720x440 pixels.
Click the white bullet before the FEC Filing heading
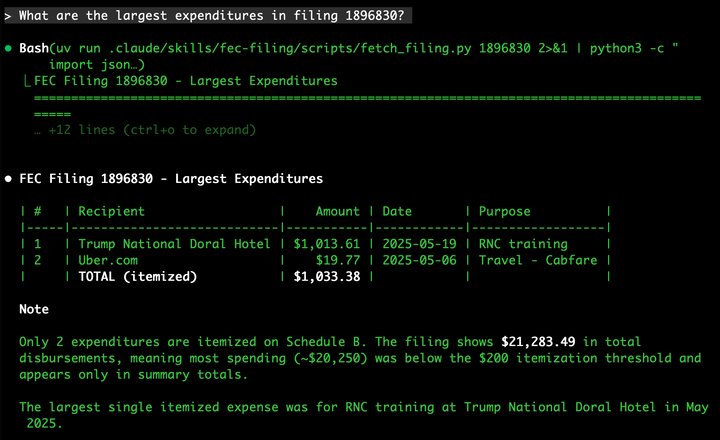pyautogui.click(x=8, y=179)
